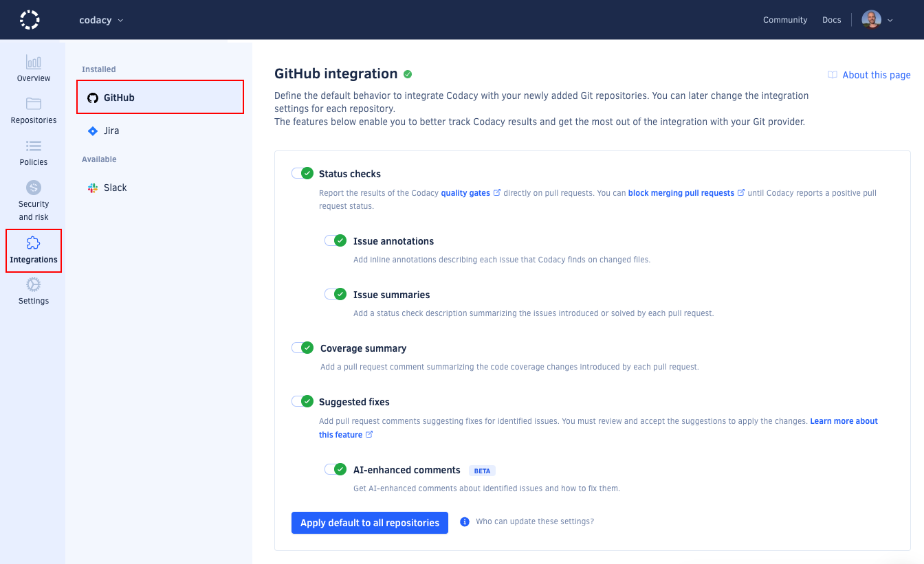Click the green verified badge beside GitHub integration
This screenshot has height=564, width=924.
coord(408,74)
